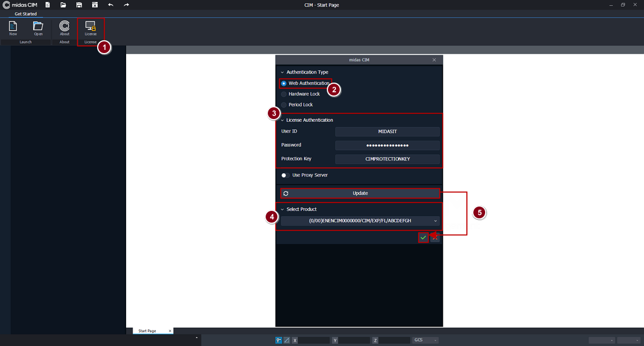Click the Undo arrow icon
644x346 pixels.
[x=111, y=5]
